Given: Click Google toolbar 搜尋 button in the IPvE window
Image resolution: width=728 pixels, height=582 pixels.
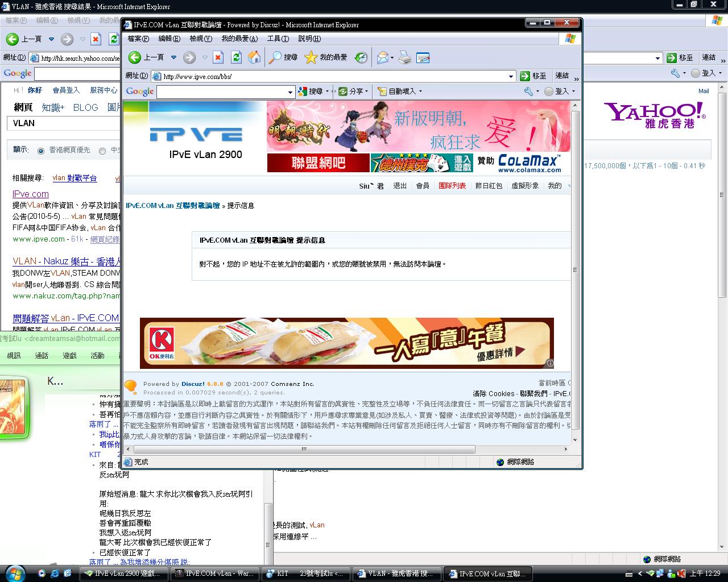Looking at the screenshot, I should point(311,91).
